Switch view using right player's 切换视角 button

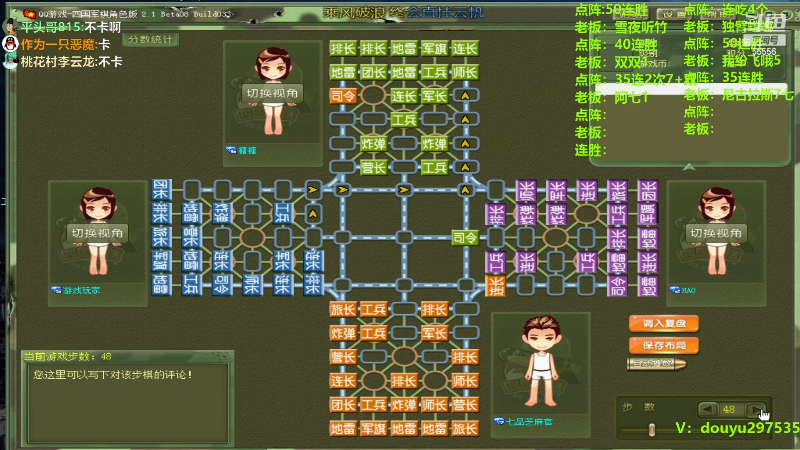pyautogui.click(x=715, y=233)
